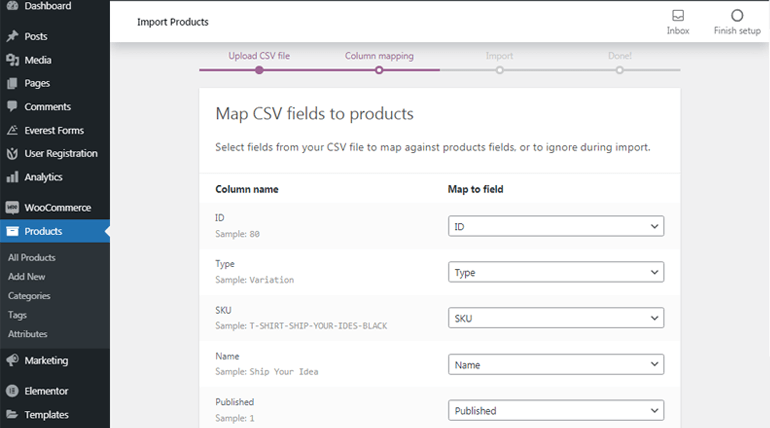Click the Import step progress dot

499,70
